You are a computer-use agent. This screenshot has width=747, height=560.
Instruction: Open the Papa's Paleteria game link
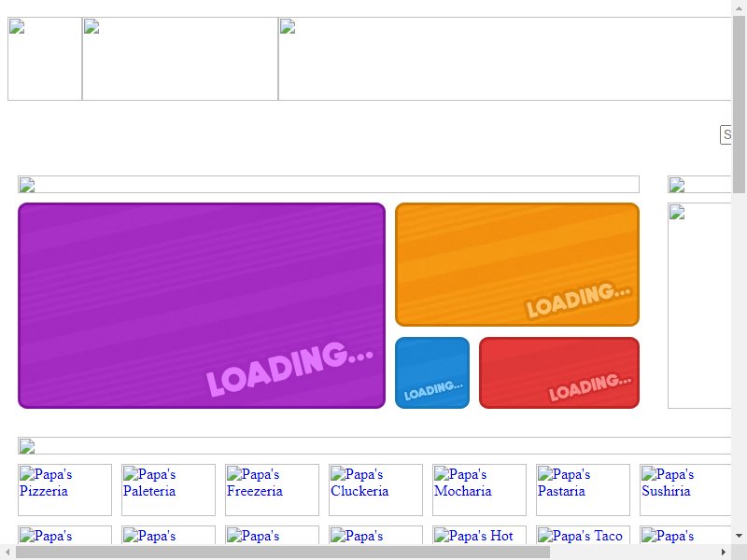168,490
